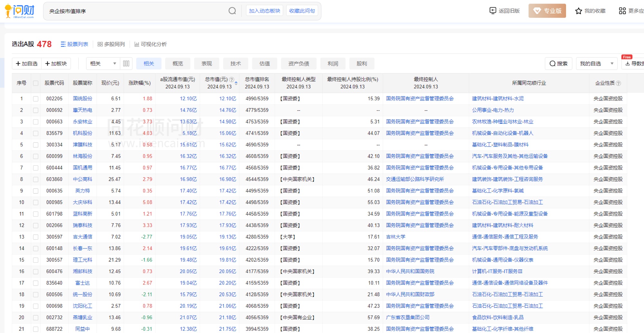
Task: Click the return-to-old-version icon
Action: point(493,11)
